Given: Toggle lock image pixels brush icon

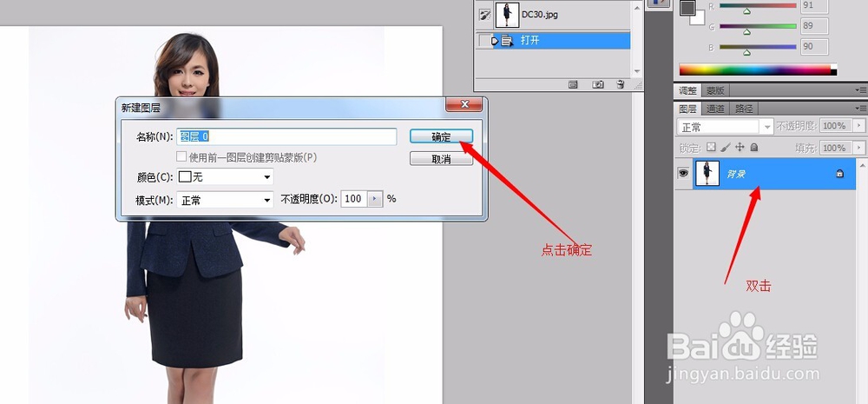Looking at the screenshot, I should (725, 148).
